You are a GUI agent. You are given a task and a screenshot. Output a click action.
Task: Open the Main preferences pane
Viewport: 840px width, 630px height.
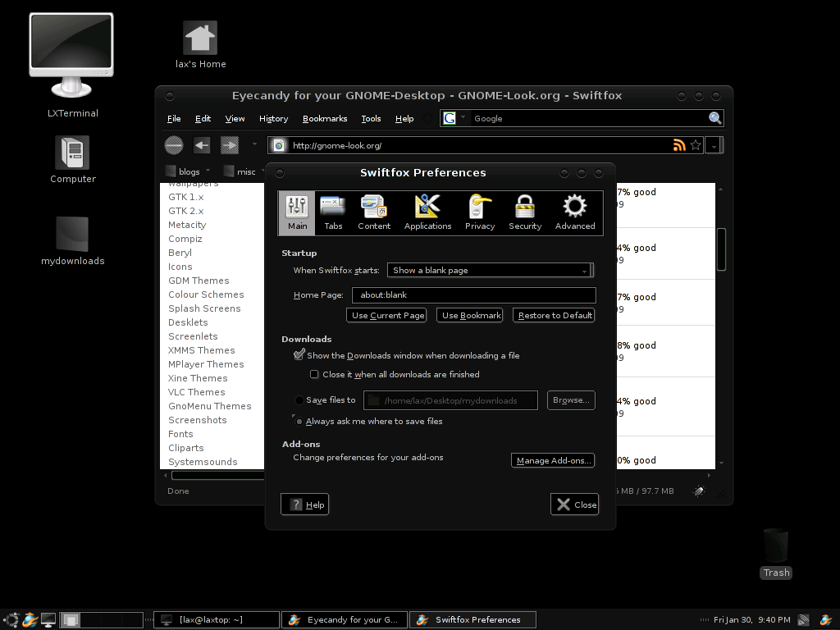pos(297,212)
